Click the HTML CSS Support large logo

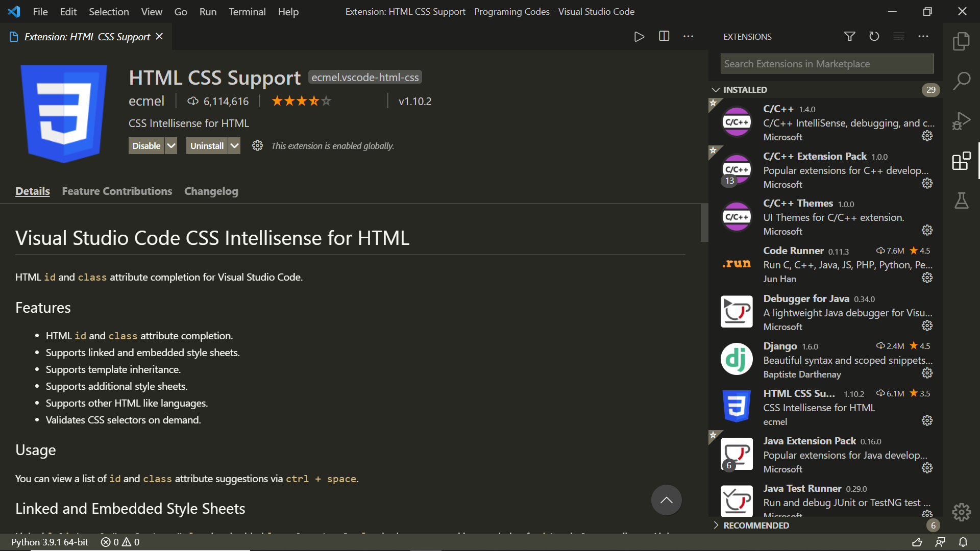[64, 114]
